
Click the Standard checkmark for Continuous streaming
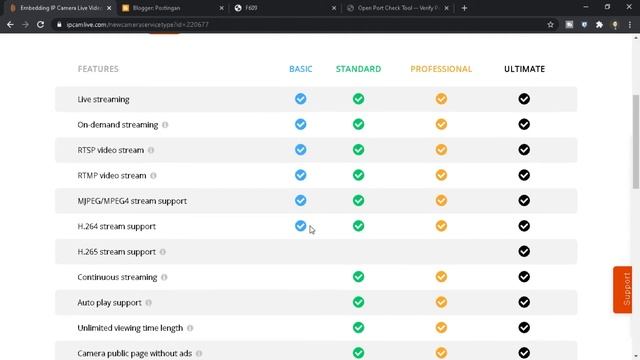pos(358,277)
